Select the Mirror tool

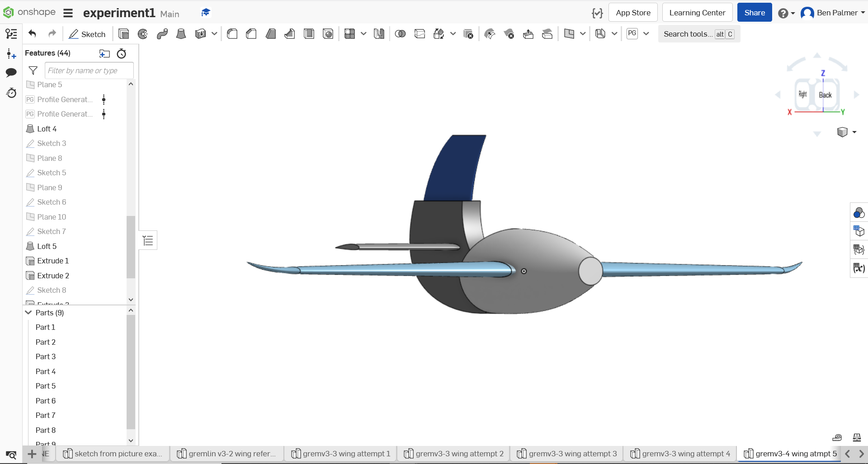point(379,34)
